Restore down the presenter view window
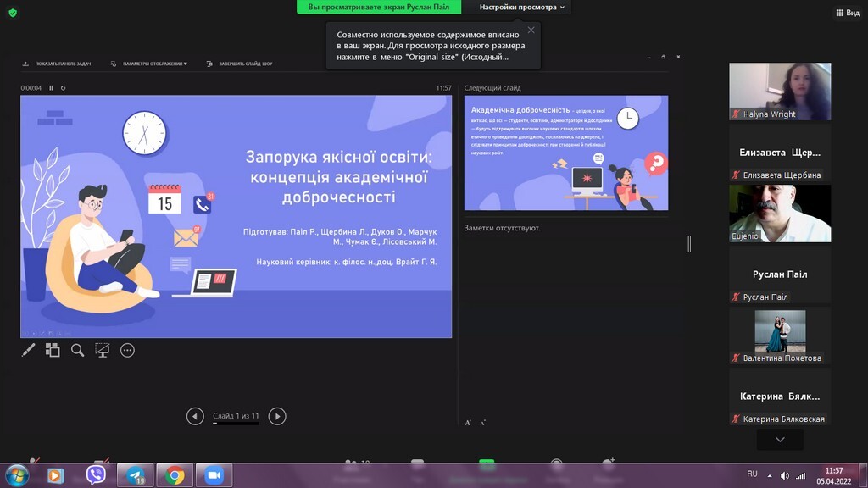868x488 pixels. [663, 57]
